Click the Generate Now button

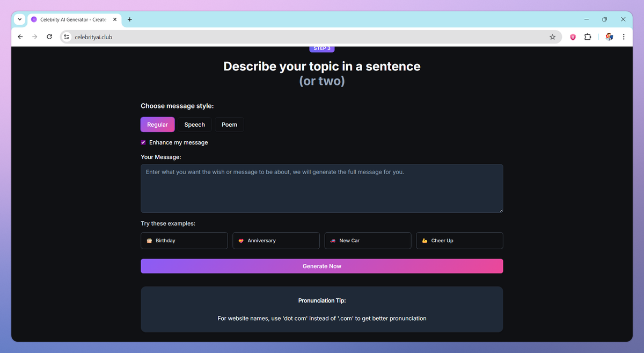click(322, 266)
